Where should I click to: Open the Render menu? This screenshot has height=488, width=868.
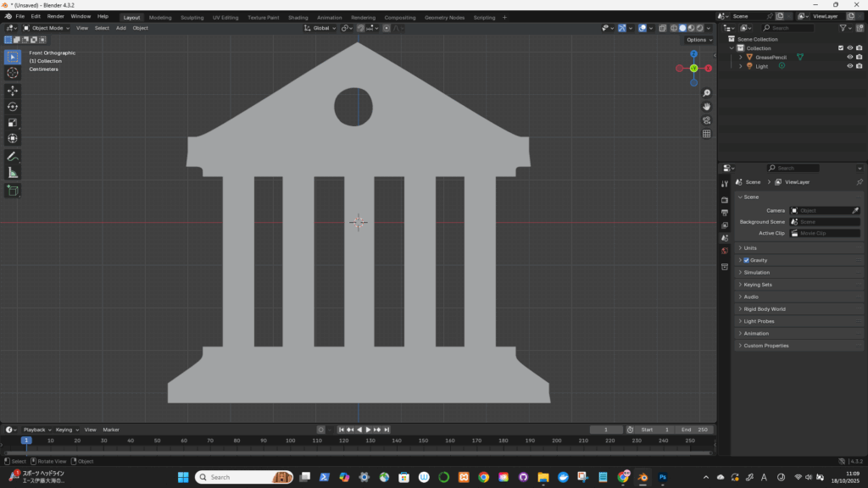pyautogui.click(x=55, y=16)
